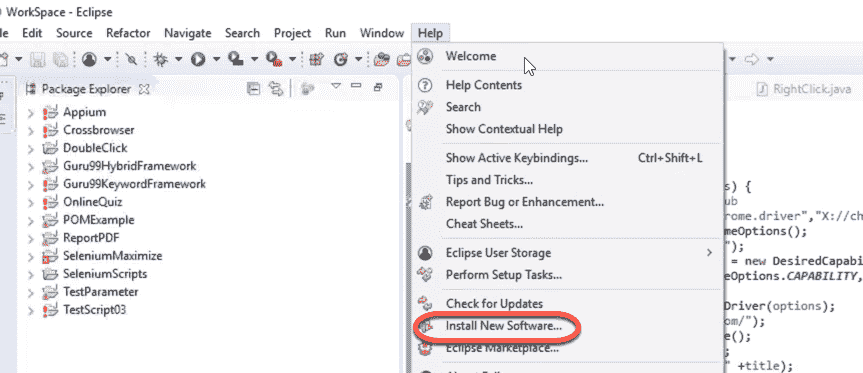This screenshot has height=373, width=863.
Task: Toggle Skip All Breakpoints in toolbar
Action: click(132, 59)
